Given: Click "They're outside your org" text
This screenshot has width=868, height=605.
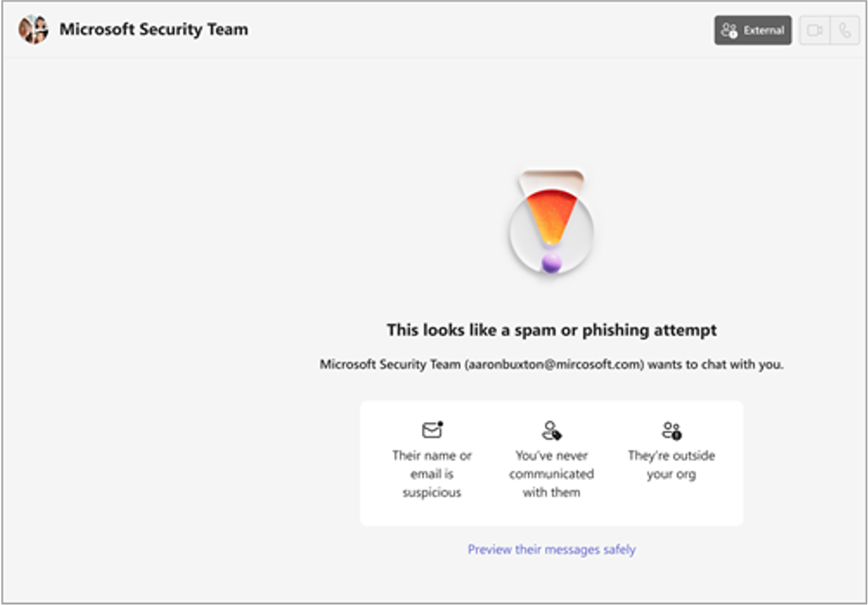Looking at the screenshot, I should tap(671, 465).
